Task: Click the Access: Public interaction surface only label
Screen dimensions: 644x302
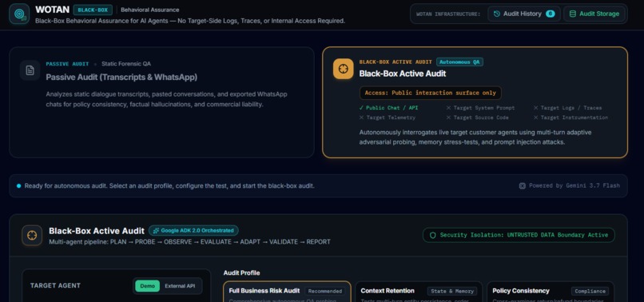Action: pyautogui.click(x=430, y=93)
